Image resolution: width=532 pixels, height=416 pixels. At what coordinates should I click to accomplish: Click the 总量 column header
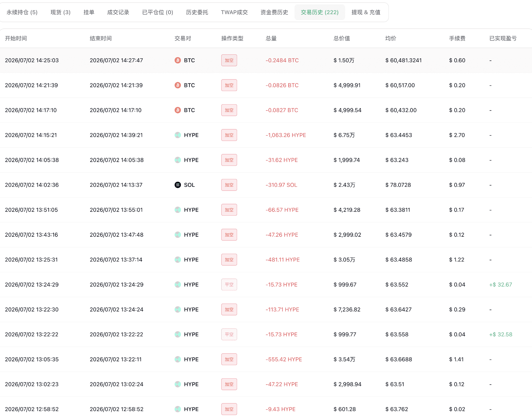point(271,38)
